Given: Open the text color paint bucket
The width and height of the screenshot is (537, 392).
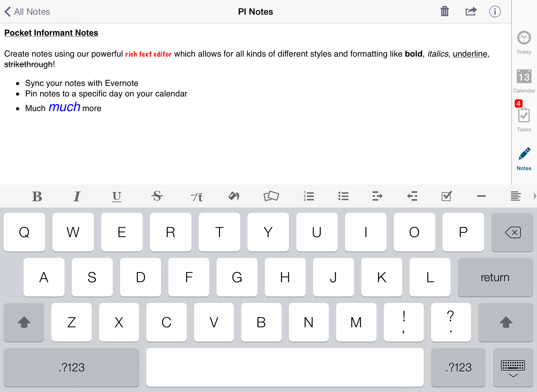Looking at the screenshot, I should point(234,196).
